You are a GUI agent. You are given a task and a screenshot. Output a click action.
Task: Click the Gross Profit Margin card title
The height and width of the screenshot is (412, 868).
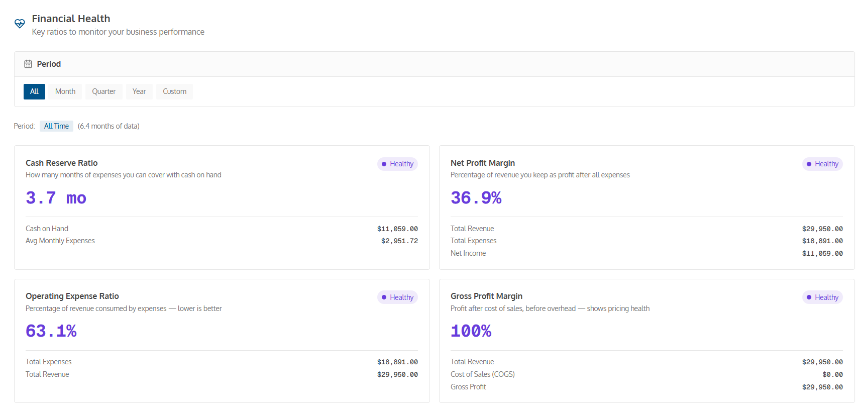point(486,296)
